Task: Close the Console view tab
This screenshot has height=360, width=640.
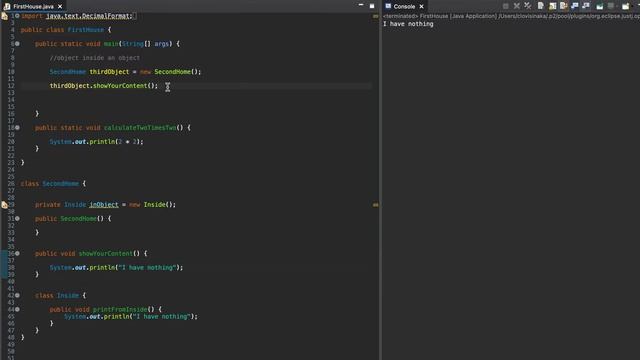Action: (421, 6)
